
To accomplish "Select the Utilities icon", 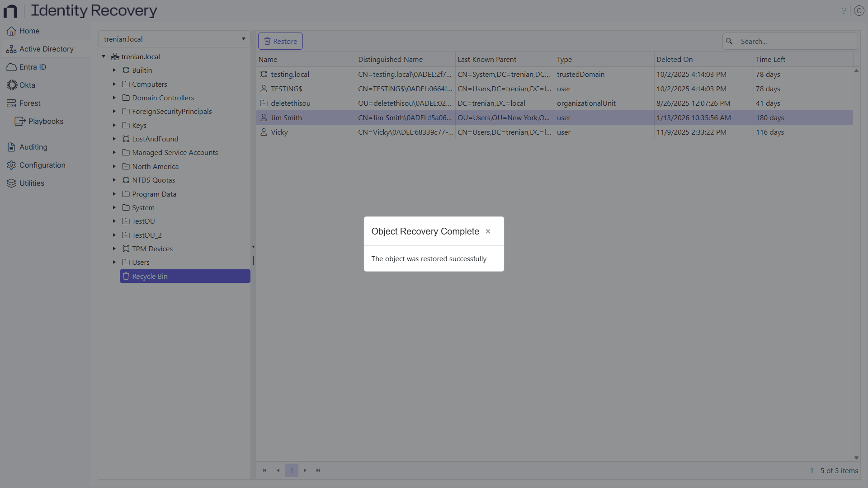I will (10, 183).
